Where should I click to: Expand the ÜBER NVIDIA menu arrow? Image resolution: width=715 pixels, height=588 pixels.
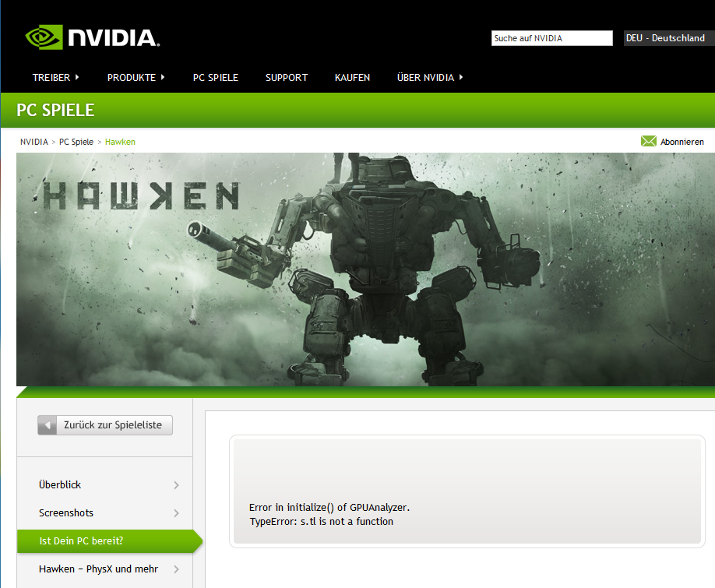(461, 77)
